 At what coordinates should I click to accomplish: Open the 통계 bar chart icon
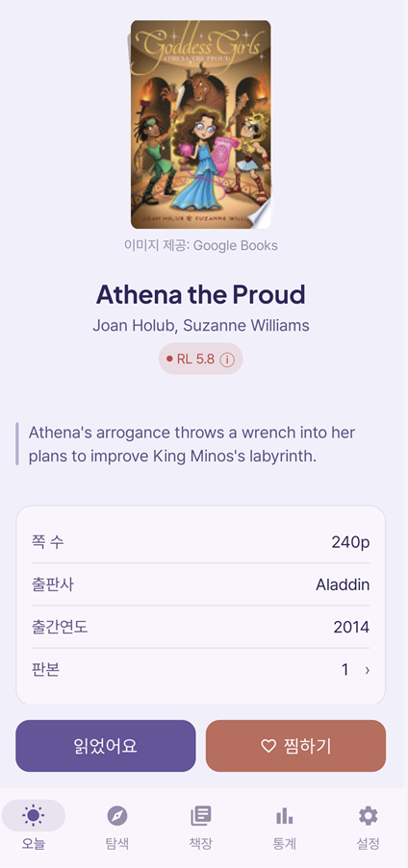(285, 815)
